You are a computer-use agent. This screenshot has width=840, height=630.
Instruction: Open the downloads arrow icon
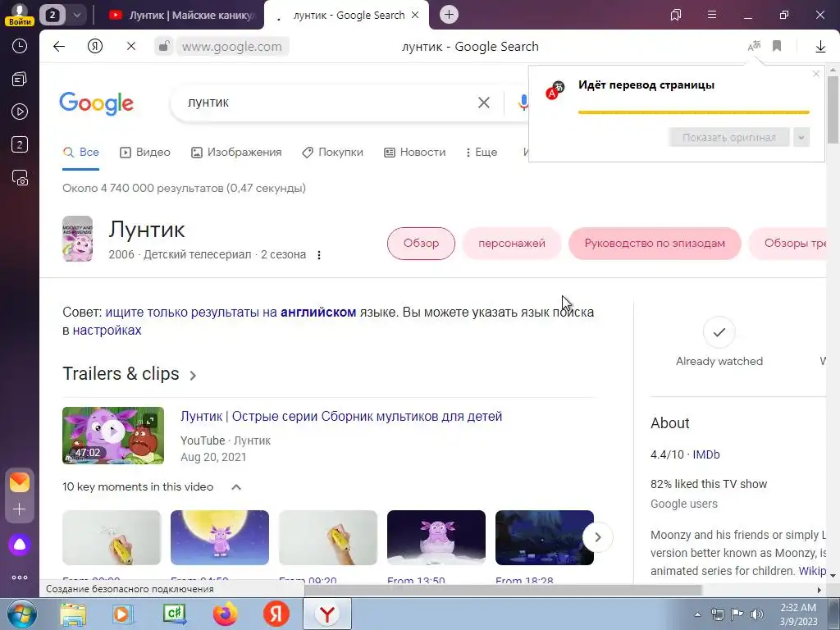pos(820,47)
